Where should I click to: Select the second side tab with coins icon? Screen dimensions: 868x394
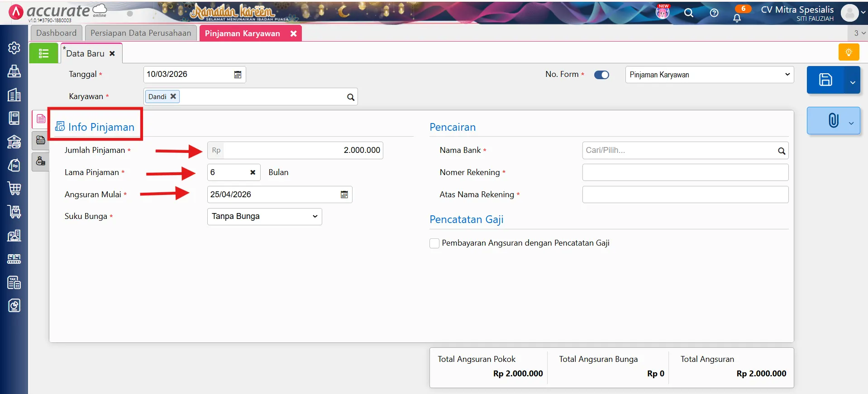tap(41, 140)
